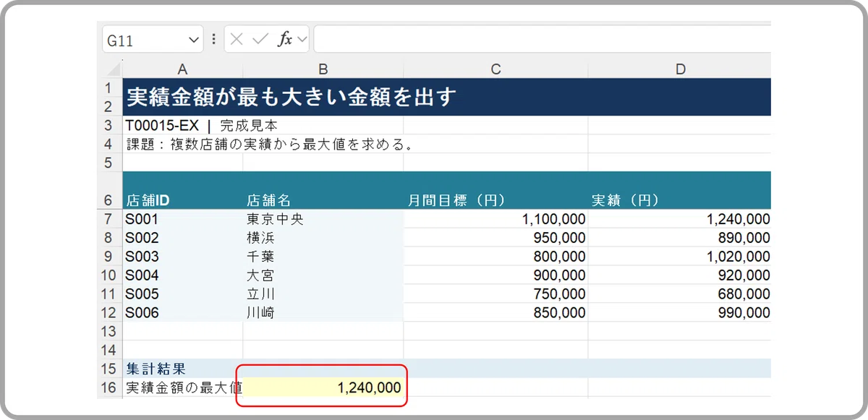The image size is (868, 420).
Task: Select cell S005
Action: pyautogui.click(x=182, y=294)
